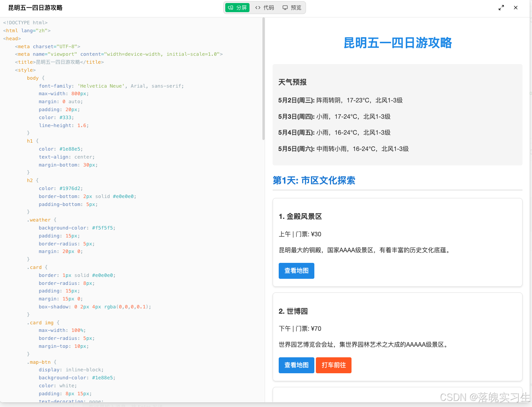Switch to the 代码 tab
The width and height of the screenshot is (532, 407).
(x=264, y=7)
